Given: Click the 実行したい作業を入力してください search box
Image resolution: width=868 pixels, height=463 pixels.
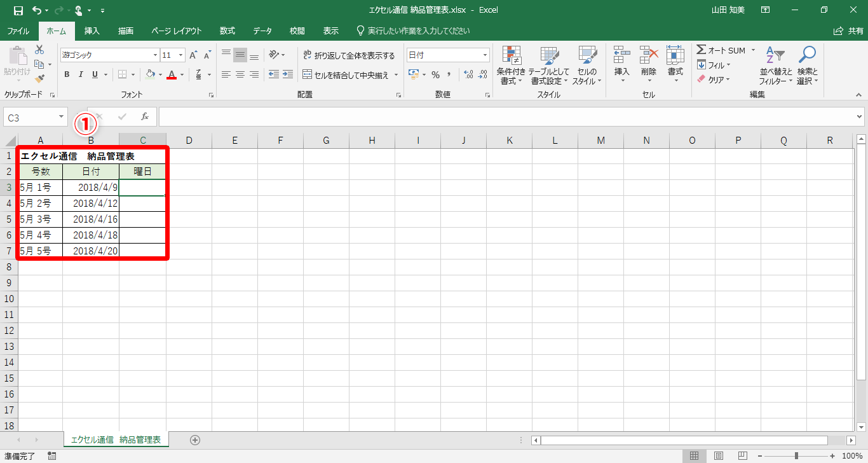Looking at the screenshot, I should click(413, 31).
